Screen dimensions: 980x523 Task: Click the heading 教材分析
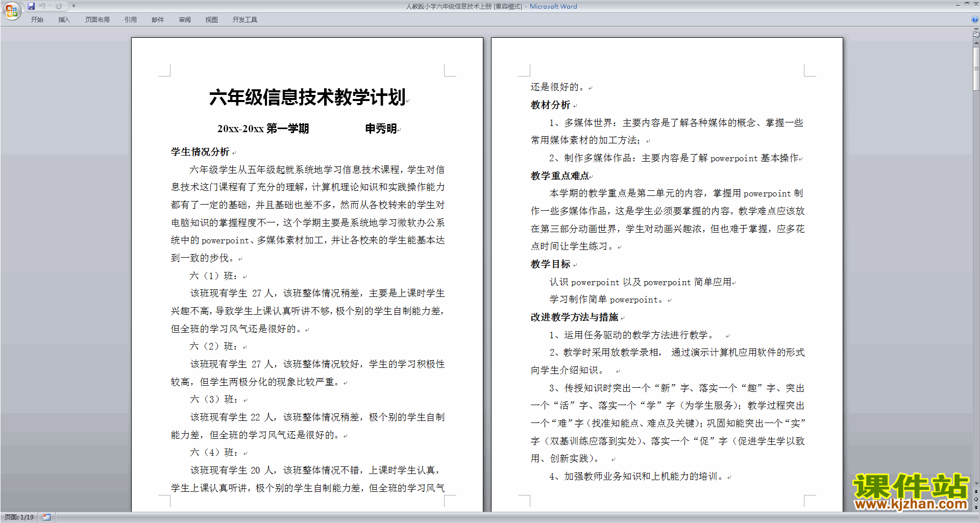[550, 105]
